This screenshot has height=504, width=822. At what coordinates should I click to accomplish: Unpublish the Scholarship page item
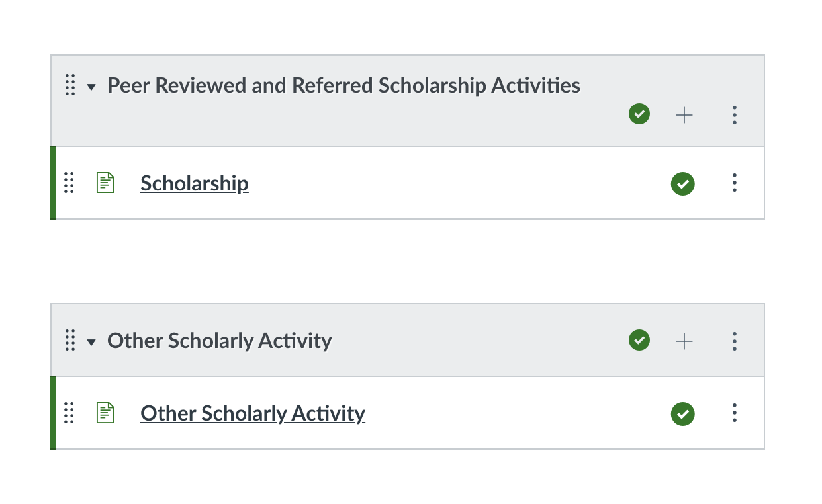coord(683,183)
